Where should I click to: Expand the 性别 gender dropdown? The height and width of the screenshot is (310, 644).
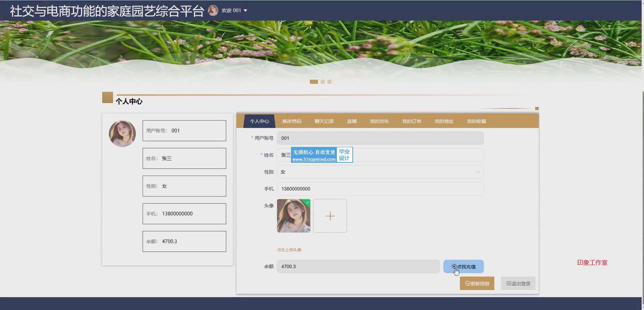(380, 172)
